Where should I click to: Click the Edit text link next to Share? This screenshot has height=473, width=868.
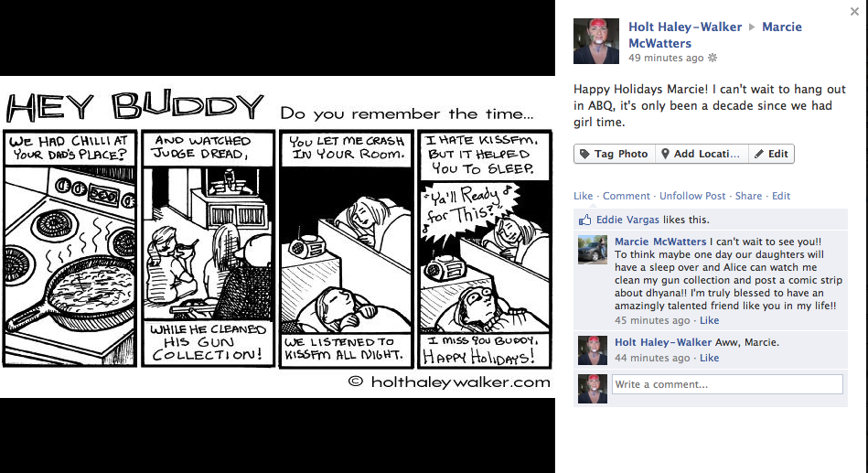click(780, 196)
